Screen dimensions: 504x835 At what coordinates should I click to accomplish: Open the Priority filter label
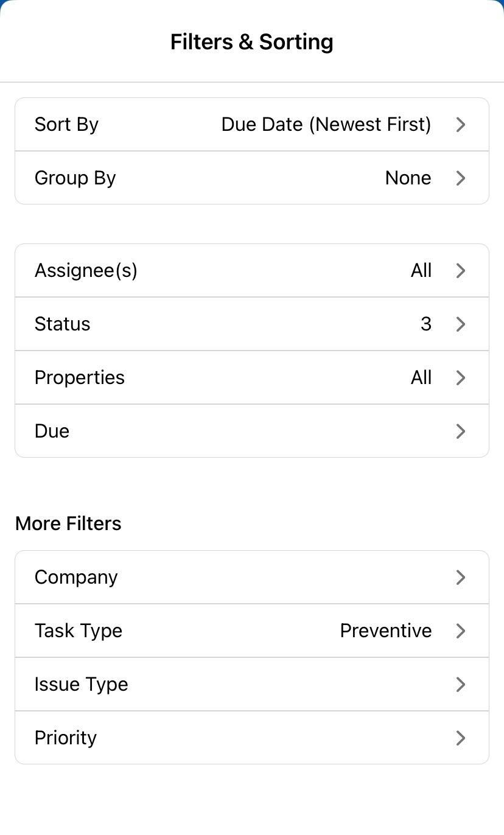point(66,738)
